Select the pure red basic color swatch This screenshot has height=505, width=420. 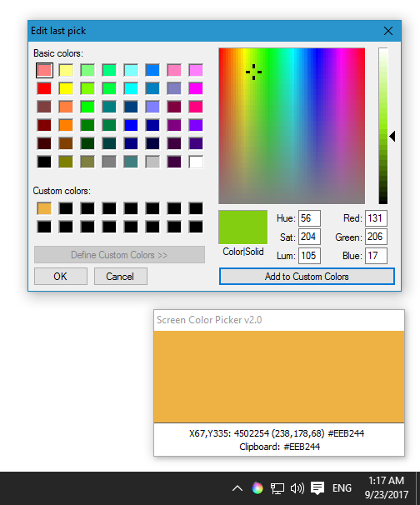click(44, 88)
